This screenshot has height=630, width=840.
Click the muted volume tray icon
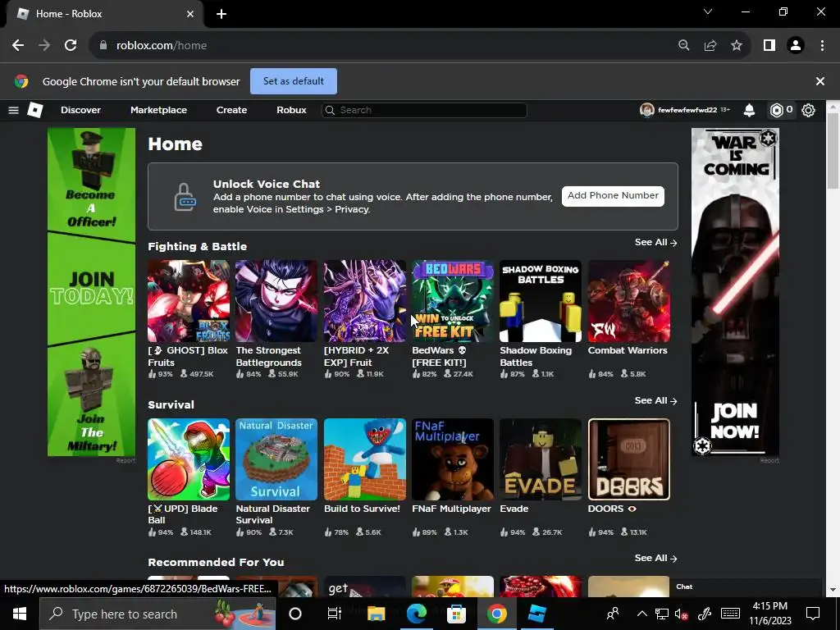(681, 614)
